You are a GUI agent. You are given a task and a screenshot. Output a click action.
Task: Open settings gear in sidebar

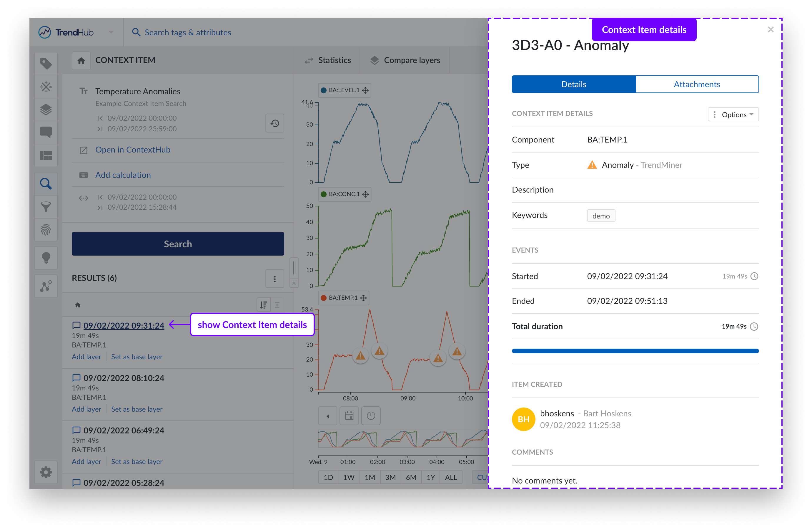pyautogui.click(x=46, y=472)
